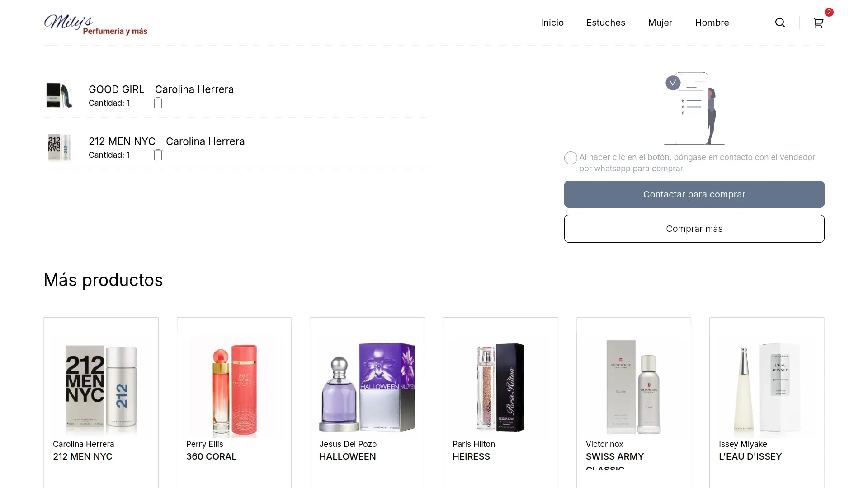This screenshot has height=488, width=868.
Task: Navigate to the Hombre section
Action: coord(712,23)
